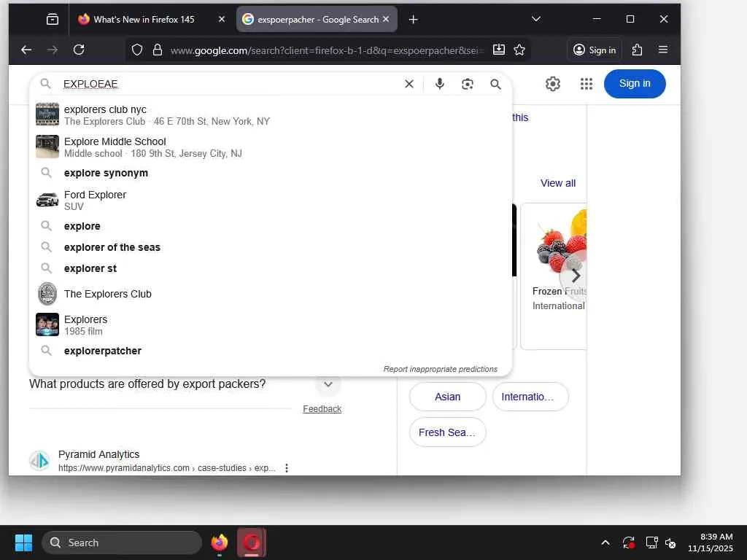The image size is (747, 560).
Task: Open the 'View all' link
Action: click(558, 183)
